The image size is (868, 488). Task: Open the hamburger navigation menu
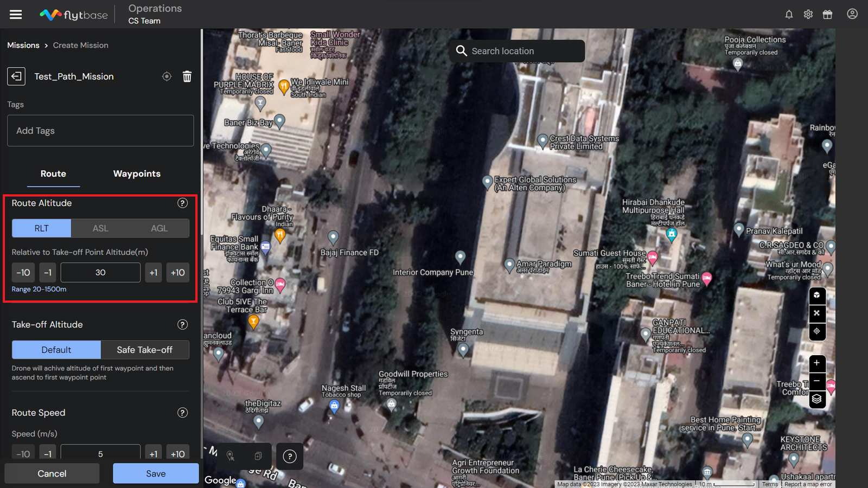pos(16,15)
